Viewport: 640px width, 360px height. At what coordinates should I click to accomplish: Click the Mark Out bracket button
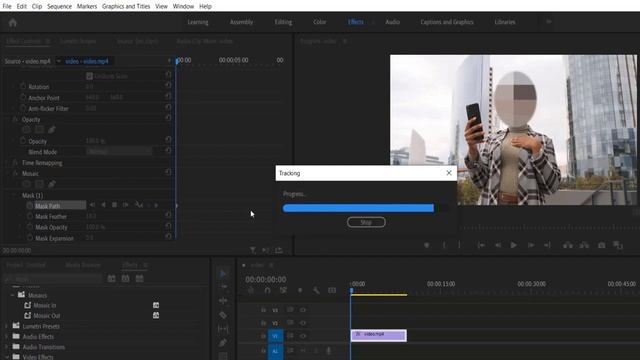coord(460,245)
